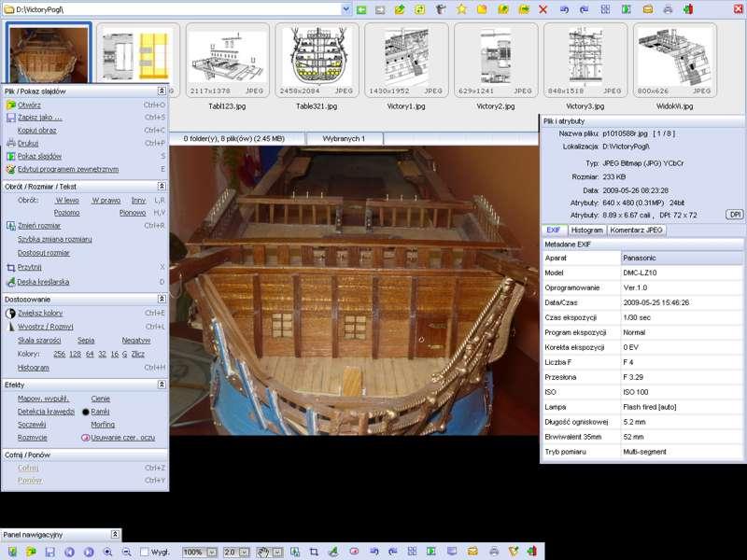Switch to the Histogram tab
This screenshot has width=747, height=560.
pyautogui.click(x=586, y=230)
